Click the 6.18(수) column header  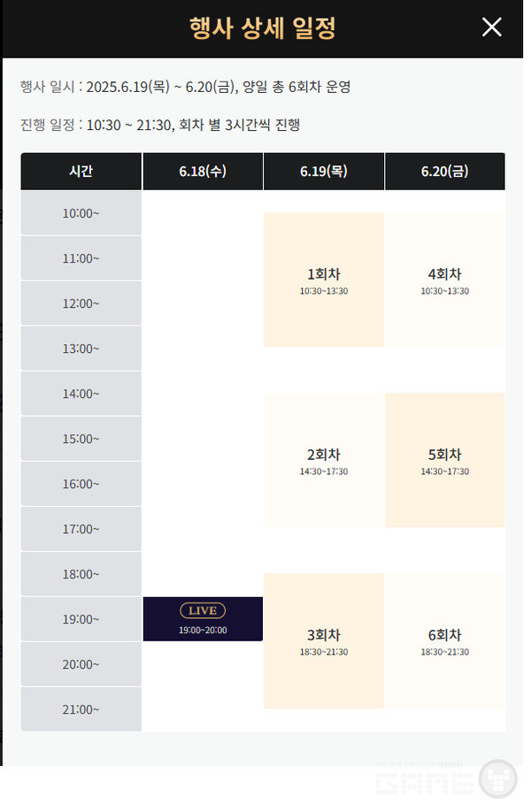[203, 172]
